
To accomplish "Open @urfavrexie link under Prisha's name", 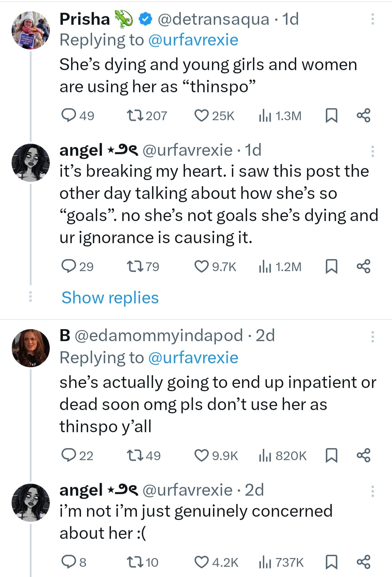I will tap(193, 40).
